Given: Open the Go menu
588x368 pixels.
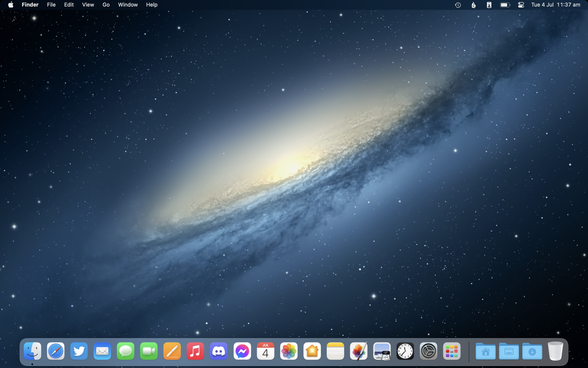Looking at the screenshot, I should [x=106, y=5].
